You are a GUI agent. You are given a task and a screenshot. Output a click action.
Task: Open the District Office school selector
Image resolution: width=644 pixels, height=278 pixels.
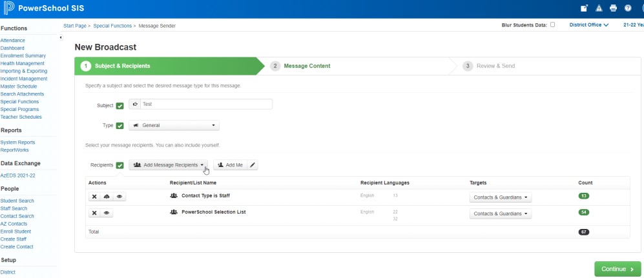tap(588, 25)
